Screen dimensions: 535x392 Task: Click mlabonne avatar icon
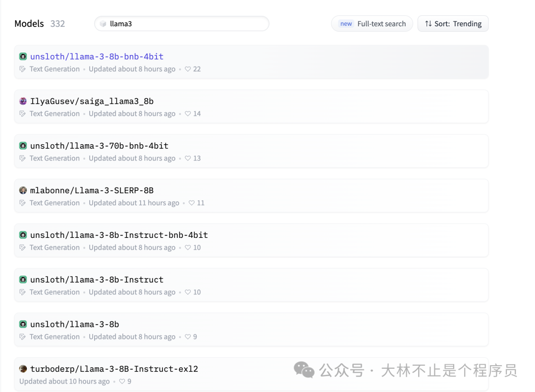(x=23, y=190)
